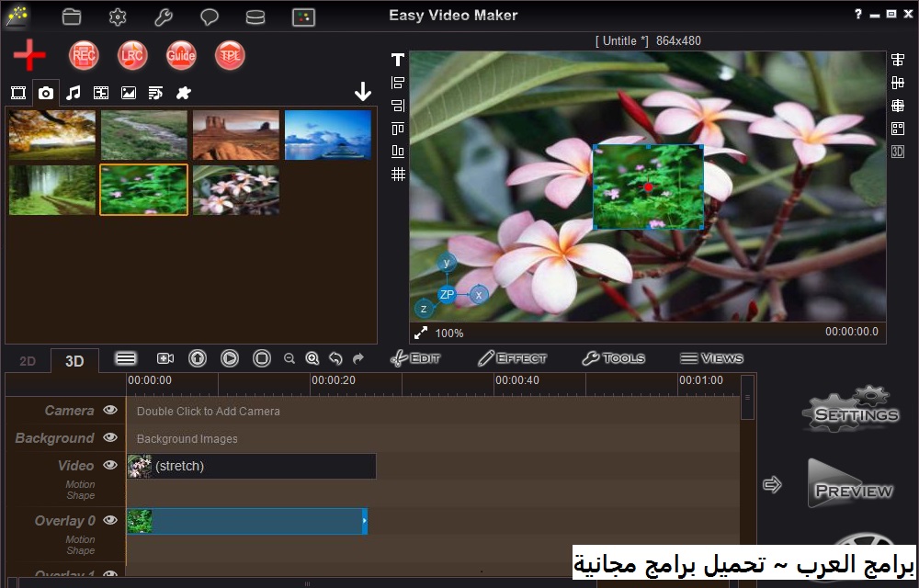919x588 pixels.
Task: Open the Guide tool
Action: click(181, 55)
